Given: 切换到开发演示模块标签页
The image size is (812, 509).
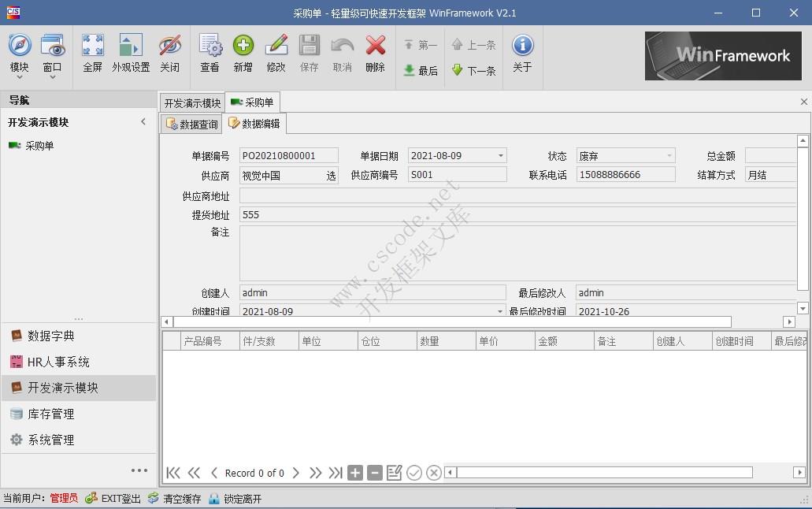Looking at the screenshot, I should (191, 102).
